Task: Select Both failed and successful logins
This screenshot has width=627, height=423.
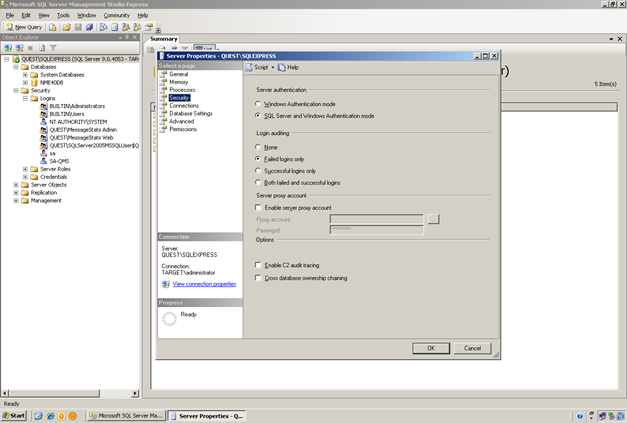Action: coord(258,182)
